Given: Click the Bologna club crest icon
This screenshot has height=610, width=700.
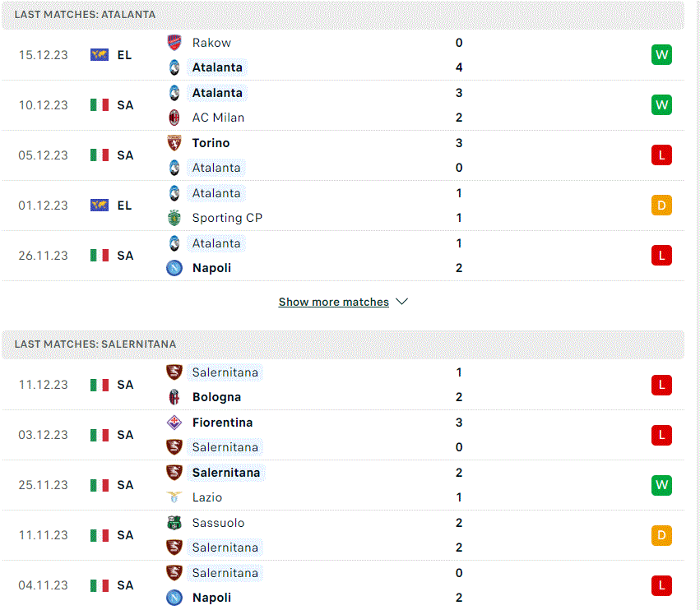Looking at the screenshot, I should point(174,397).
